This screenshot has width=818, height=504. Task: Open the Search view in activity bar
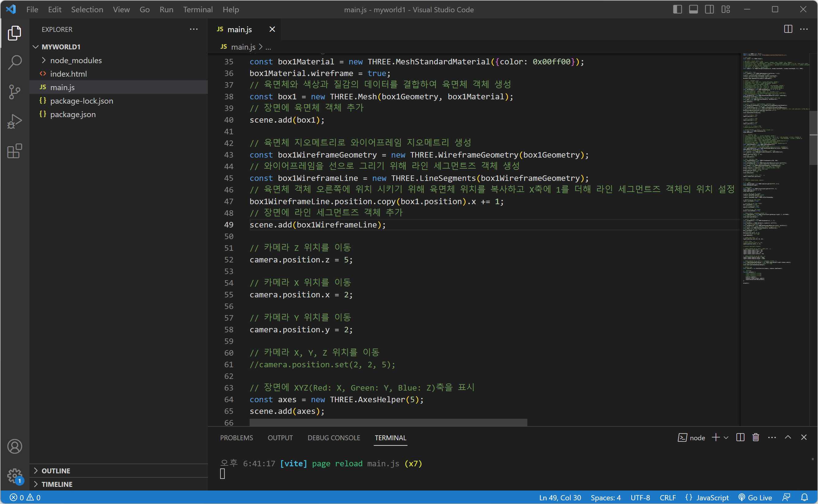pyautogui.click(x=15, y=62)
